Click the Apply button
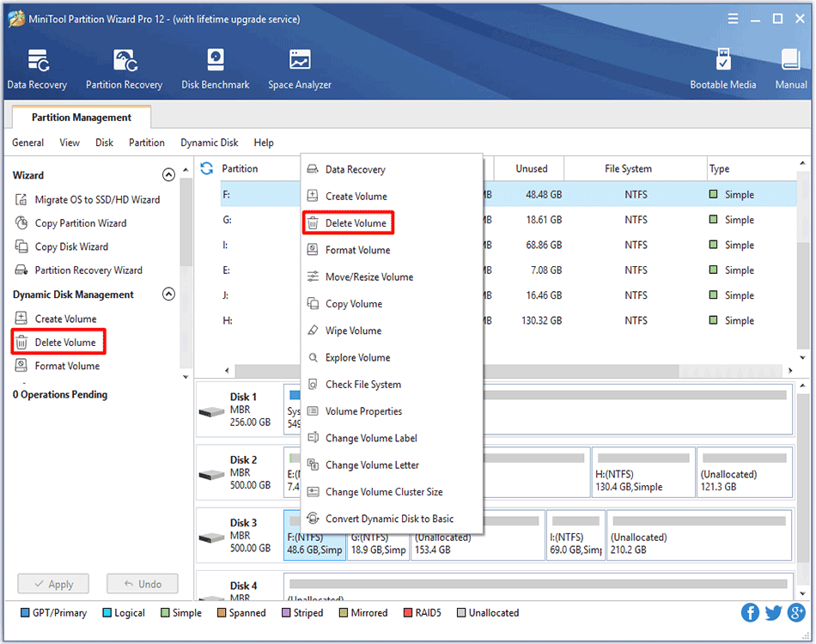 53,584
